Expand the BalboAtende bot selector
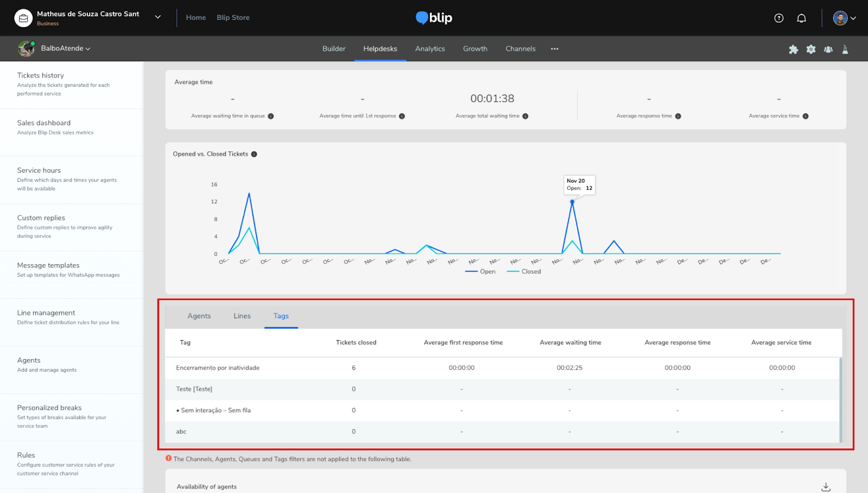The image size is (868, 493). coord(65,48)
